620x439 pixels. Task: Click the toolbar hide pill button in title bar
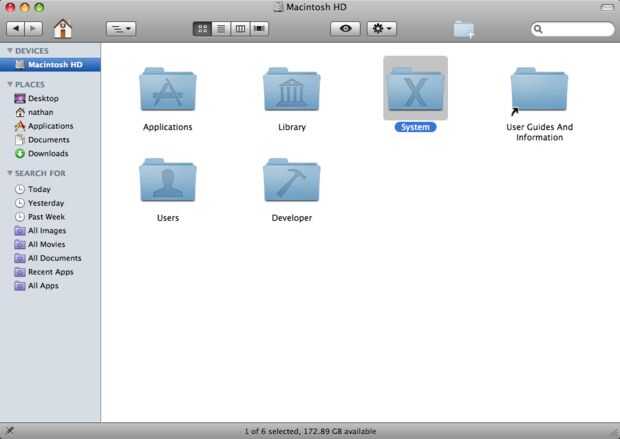tap(607, 7)
